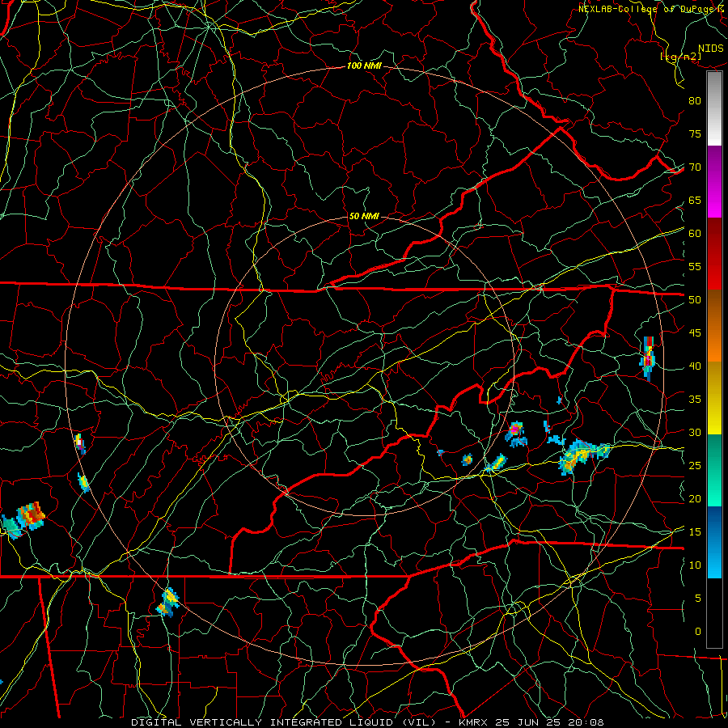The width and height of the screenshot is (728, 728).
Task: Click the legend value 0
Action: click(698, 632)
